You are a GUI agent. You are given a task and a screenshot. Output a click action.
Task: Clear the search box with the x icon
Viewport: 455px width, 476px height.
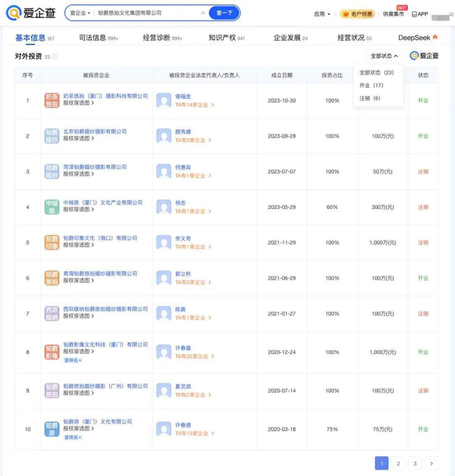[203, 13]
